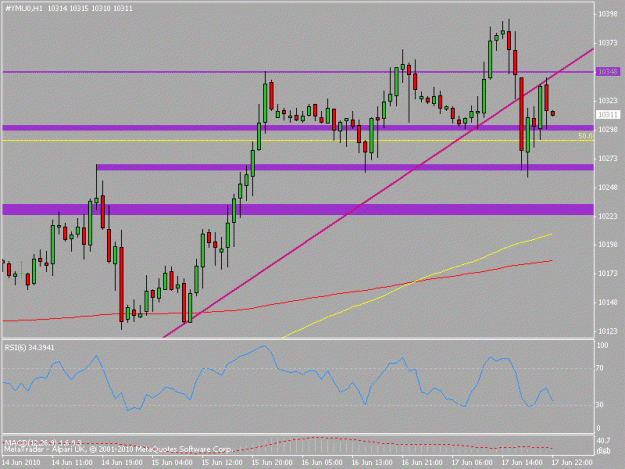625x469 pixels.
Task: Click the 14 Jun 2010 time label
Action: point(21,463)
